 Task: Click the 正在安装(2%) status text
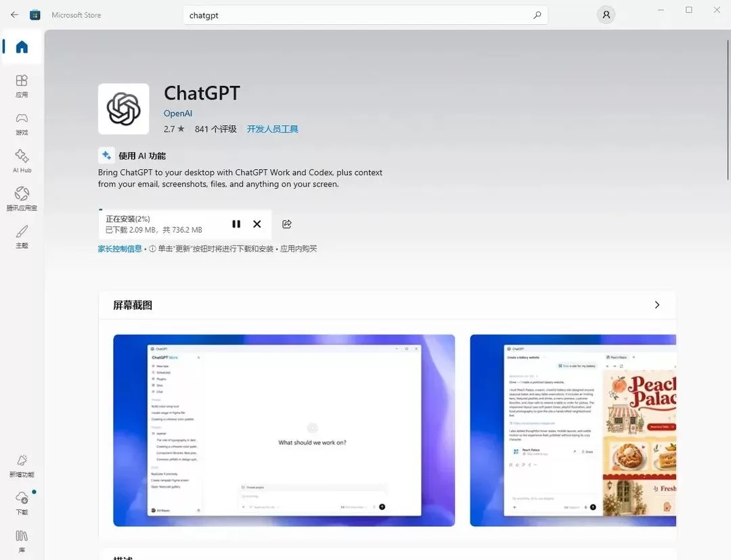(128, 219)
